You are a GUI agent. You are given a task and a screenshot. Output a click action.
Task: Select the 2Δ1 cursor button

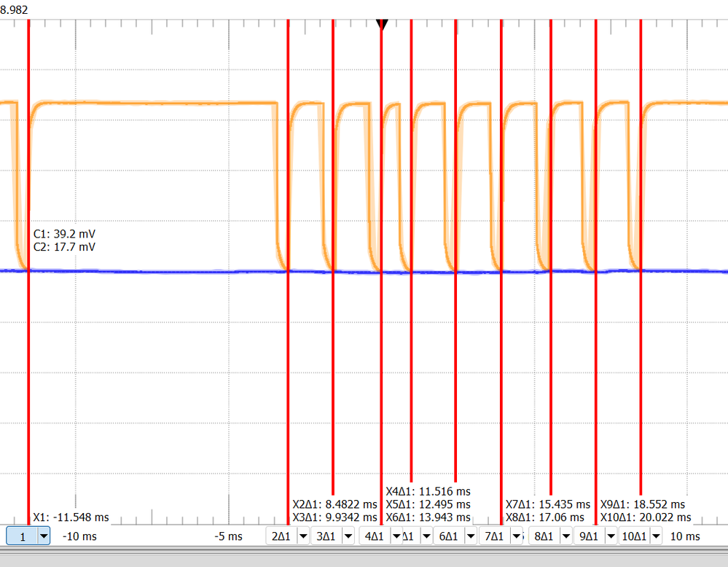click(x=281, y=536)
